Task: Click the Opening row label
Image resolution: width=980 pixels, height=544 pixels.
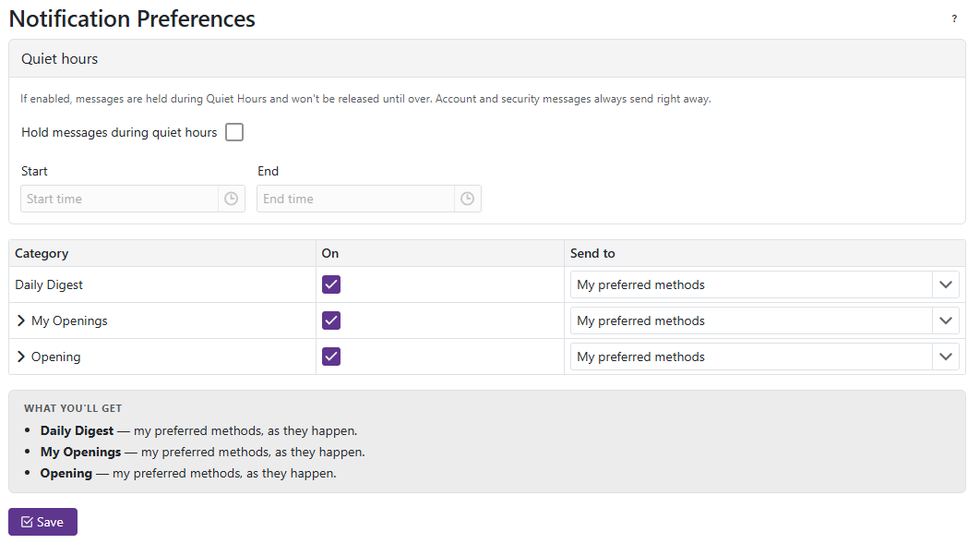Action: pyautogui.click(x=55, y=357)
